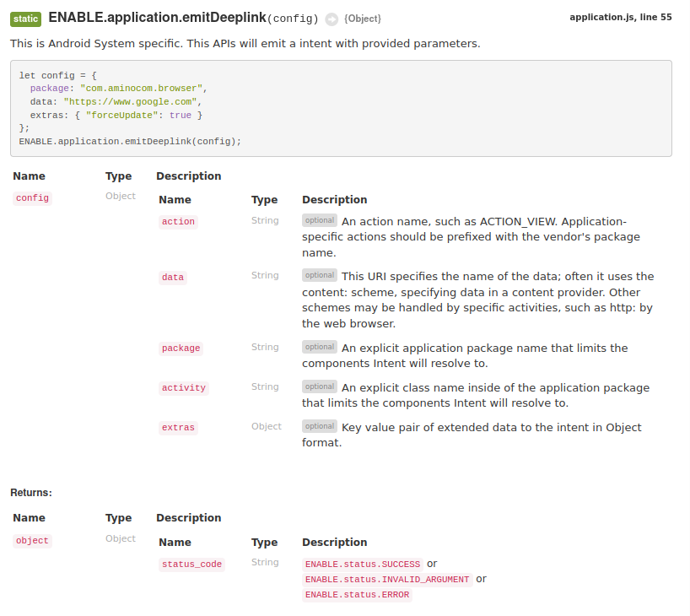Click ENABLE.status.ERROR code value
The image size is (690, 616).
pos(357,595)
